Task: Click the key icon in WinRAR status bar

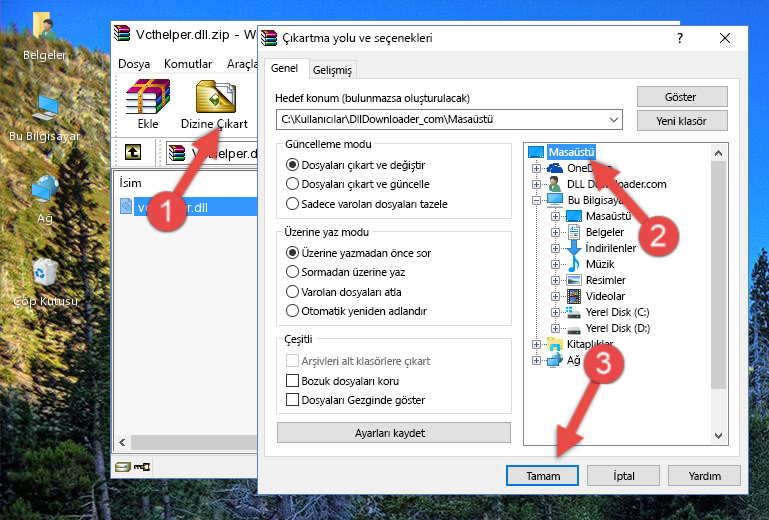Action: pos(142,467)
